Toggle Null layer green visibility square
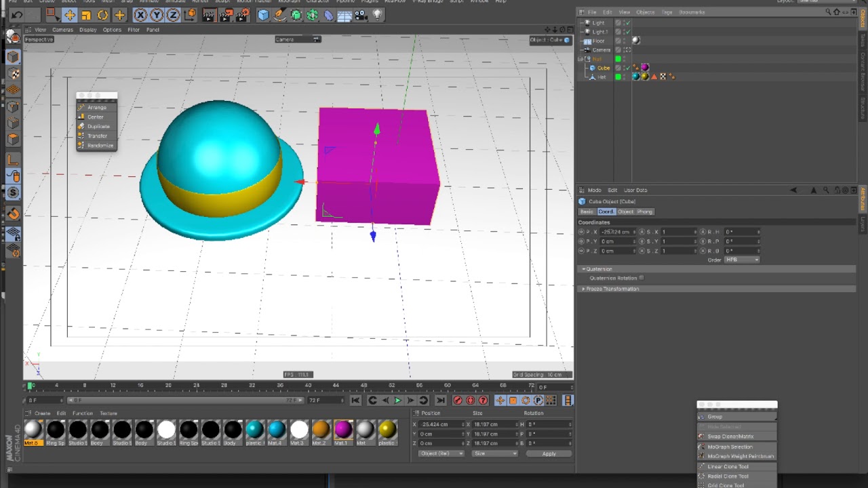Image resolution: width=868 pixels, height=488 pixels. [x=618, y=59]
